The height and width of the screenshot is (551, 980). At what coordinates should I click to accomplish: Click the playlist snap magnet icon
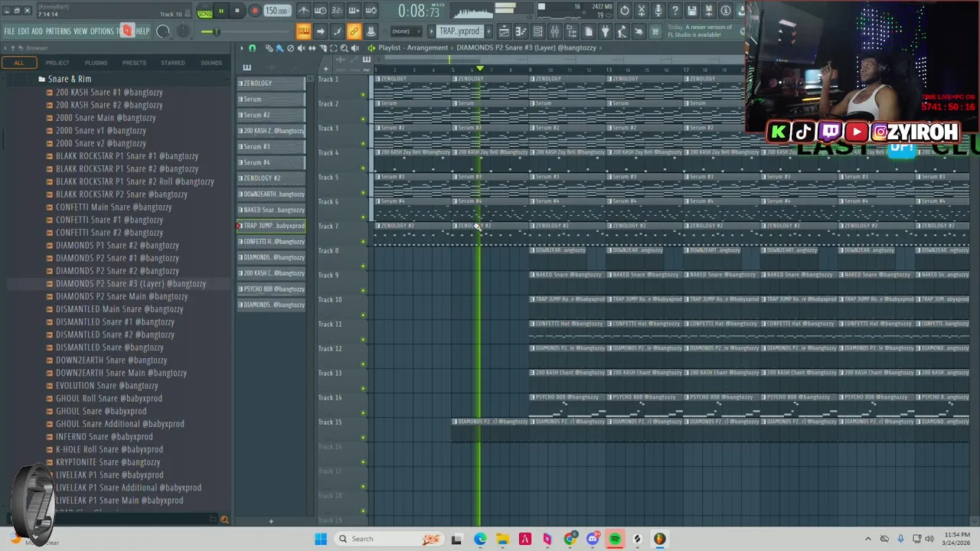pos(252,48)
